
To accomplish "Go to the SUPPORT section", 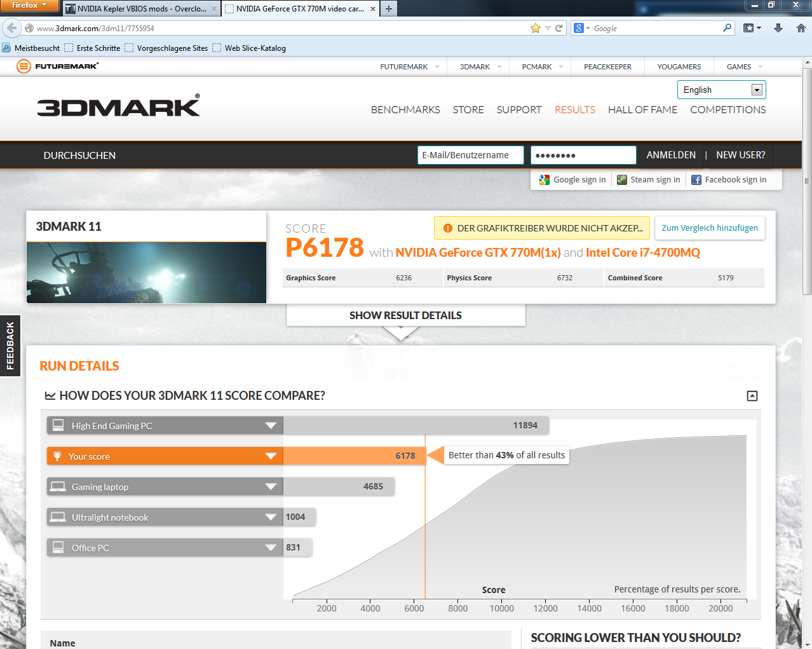I will pos(519,109).
